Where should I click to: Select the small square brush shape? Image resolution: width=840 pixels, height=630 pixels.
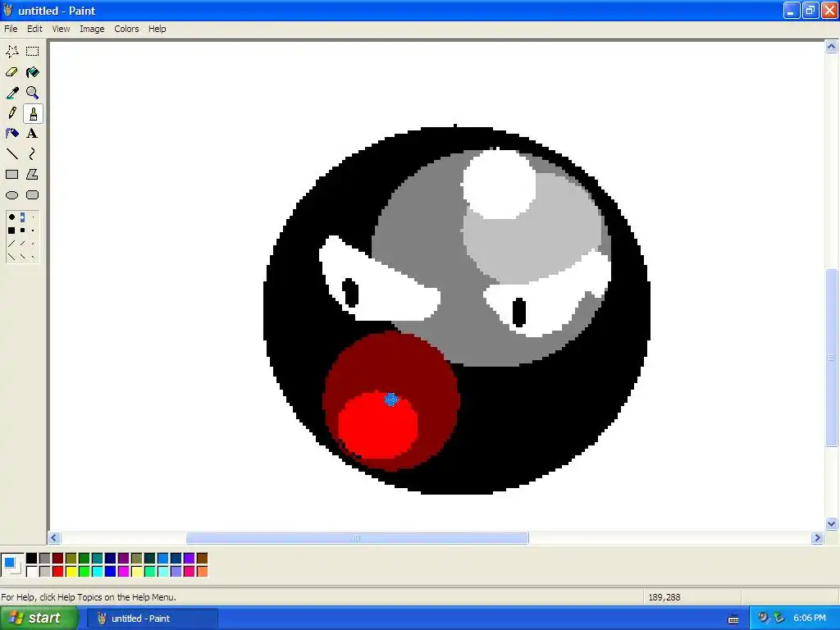pos(33,231)
